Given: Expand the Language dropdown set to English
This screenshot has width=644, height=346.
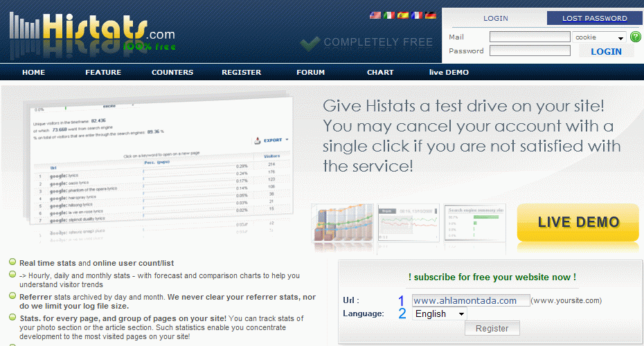Looking at the screenshot, I should 440,314.
